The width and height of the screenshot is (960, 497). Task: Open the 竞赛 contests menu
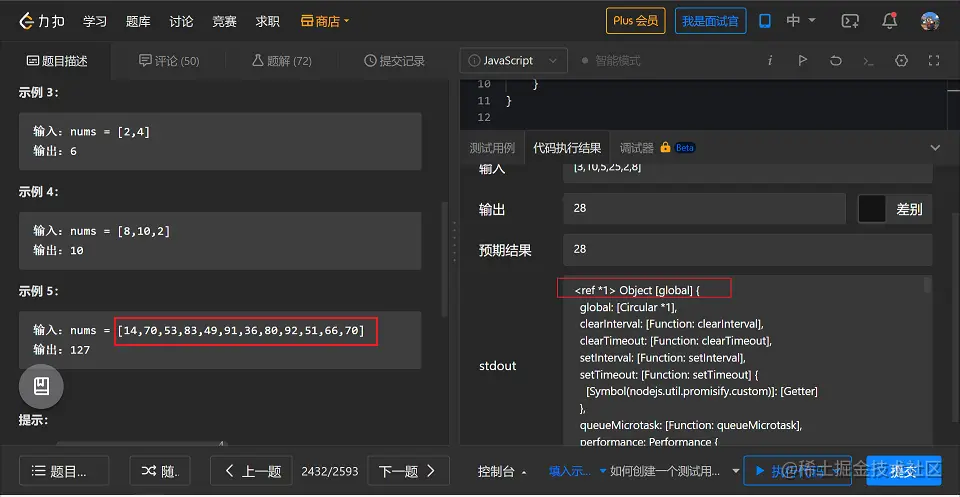[224, 21]
